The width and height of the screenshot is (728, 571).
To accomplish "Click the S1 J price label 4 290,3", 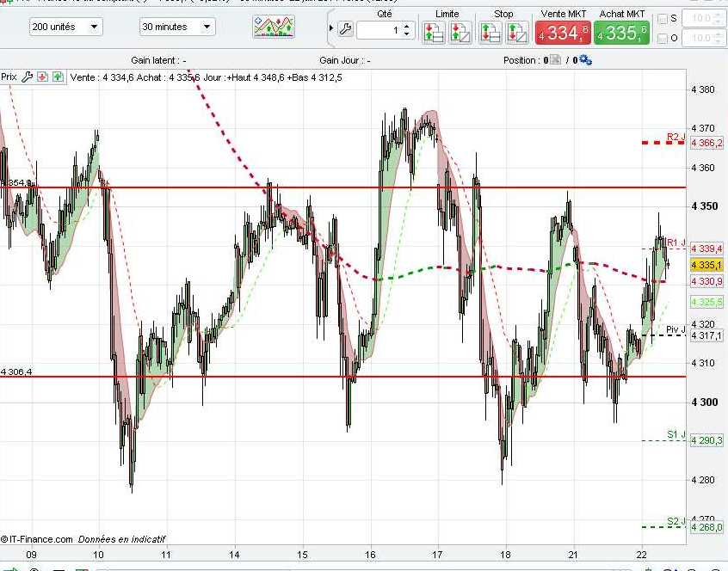I will [x=706, y=440].
